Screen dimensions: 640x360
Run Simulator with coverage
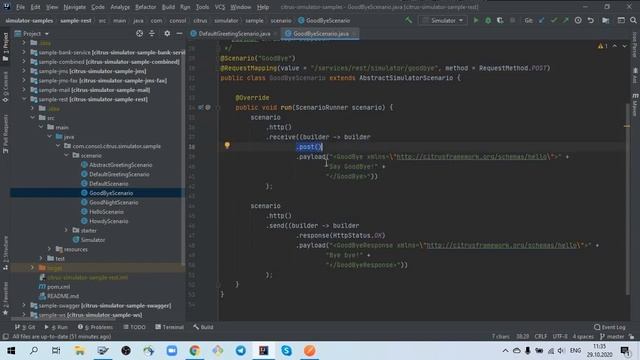click(500, 20)
